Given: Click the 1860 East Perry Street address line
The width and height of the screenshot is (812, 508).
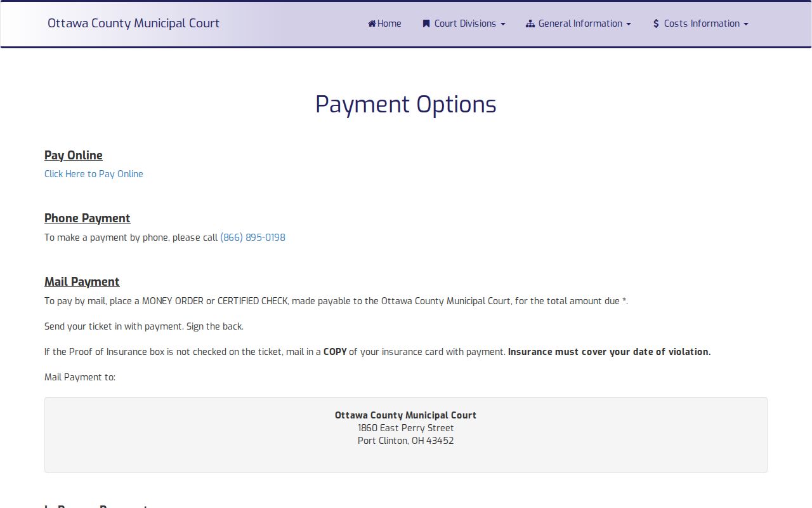Looking at the screenshot, I should (406, 428).
